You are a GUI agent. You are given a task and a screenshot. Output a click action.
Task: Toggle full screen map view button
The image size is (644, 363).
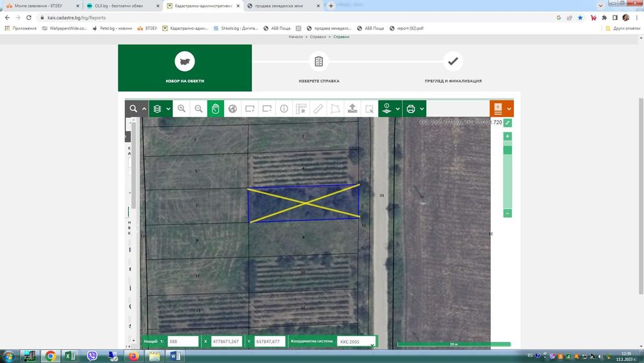coord(507,123)
